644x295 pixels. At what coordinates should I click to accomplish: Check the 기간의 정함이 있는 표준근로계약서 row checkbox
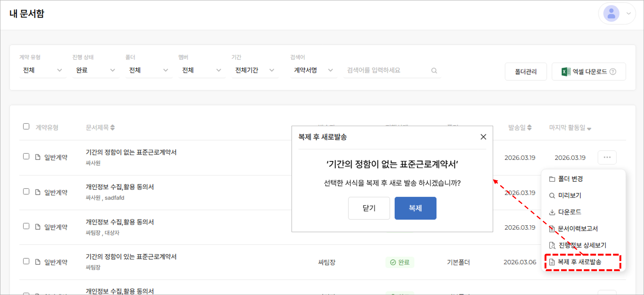(x=26, y=261)
